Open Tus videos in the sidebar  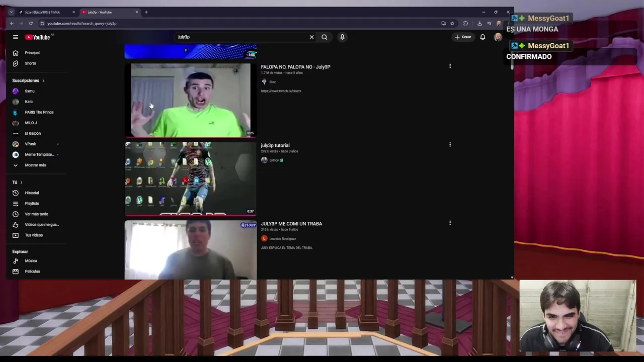pos(34,235)
